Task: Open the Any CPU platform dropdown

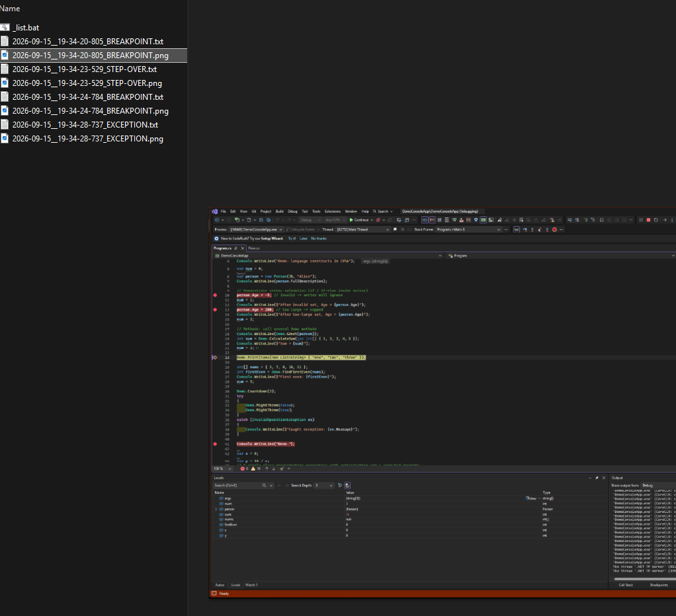Action: pos(335,219)
